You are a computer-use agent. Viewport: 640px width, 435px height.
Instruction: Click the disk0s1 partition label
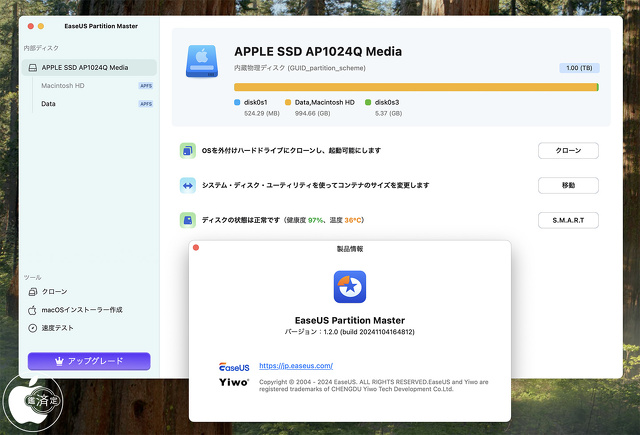[x=256, y=102]
